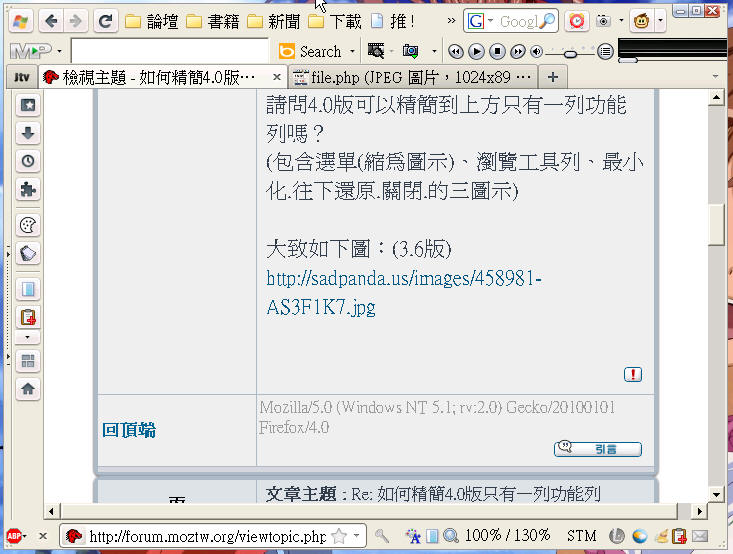Screen dimensions: 733x554
Task: Click the stop loading X button
Action: [43, 536]
